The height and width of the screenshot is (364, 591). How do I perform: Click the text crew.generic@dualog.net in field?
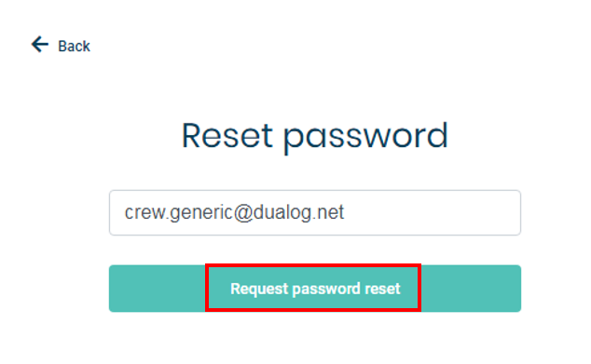[x=234, y=212]
